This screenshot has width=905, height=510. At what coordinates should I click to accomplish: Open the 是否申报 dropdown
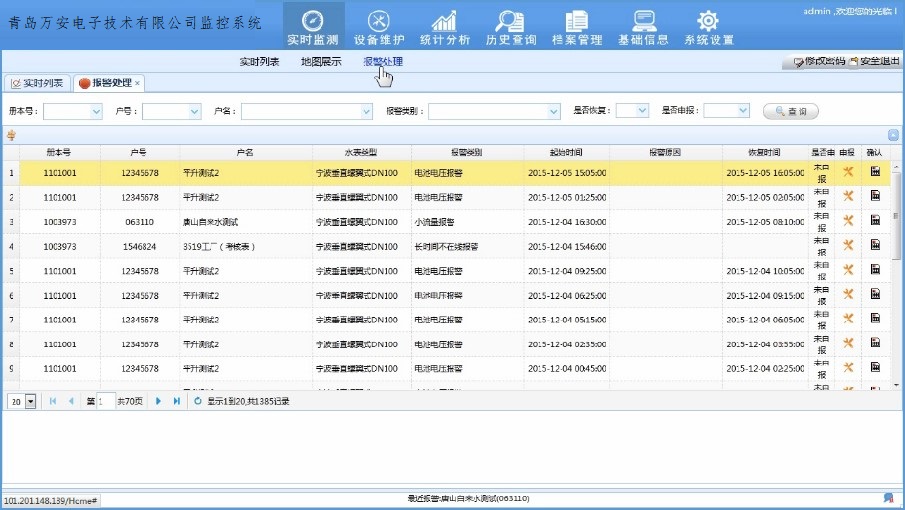742,111
